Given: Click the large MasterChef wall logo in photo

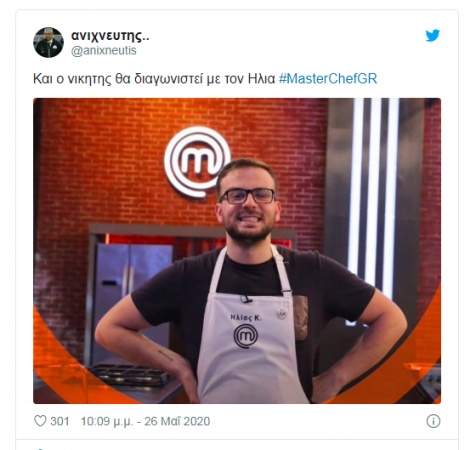Looking at the screenshot, I should [197, 162].
